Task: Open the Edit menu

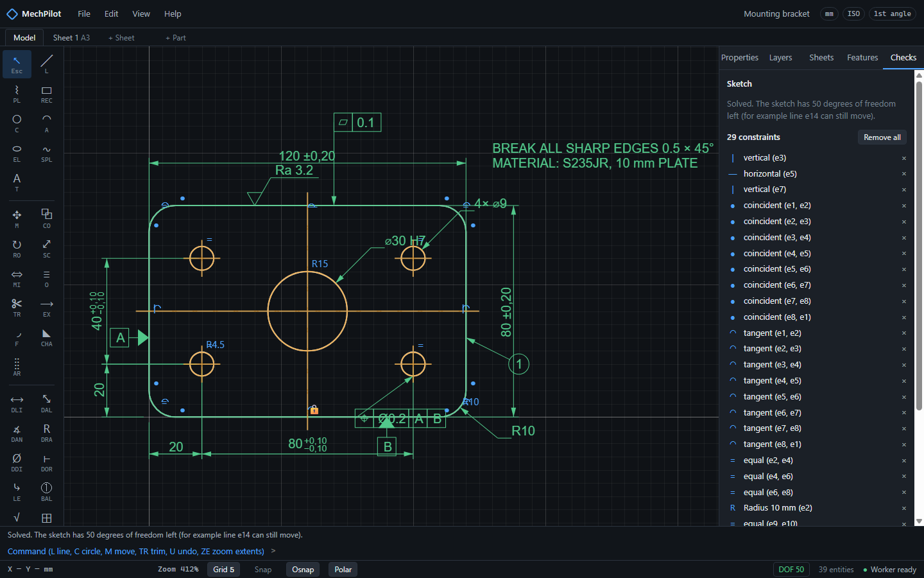Action: coord(112,13)
